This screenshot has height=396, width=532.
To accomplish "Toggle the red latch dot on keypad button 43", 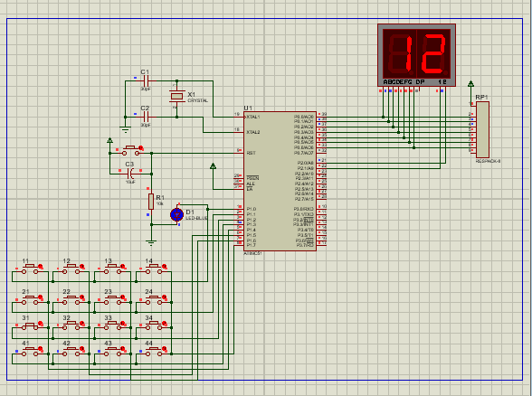I will (x=123, y=349).
